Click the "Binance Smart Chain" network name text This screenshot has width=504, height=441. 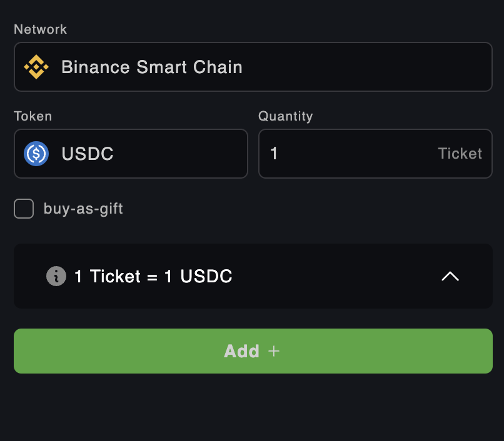click(x=151, y=67)
